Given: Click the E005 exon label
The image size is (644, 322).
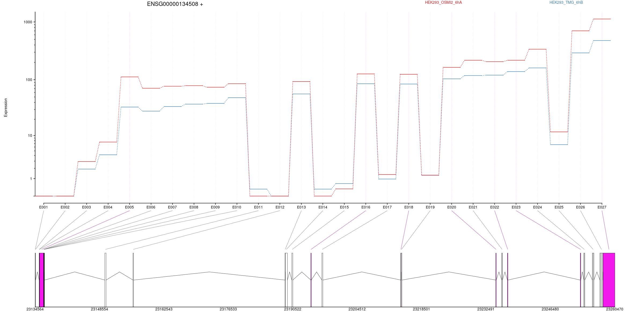Looking at the screenshot, I should pos(129,207).
